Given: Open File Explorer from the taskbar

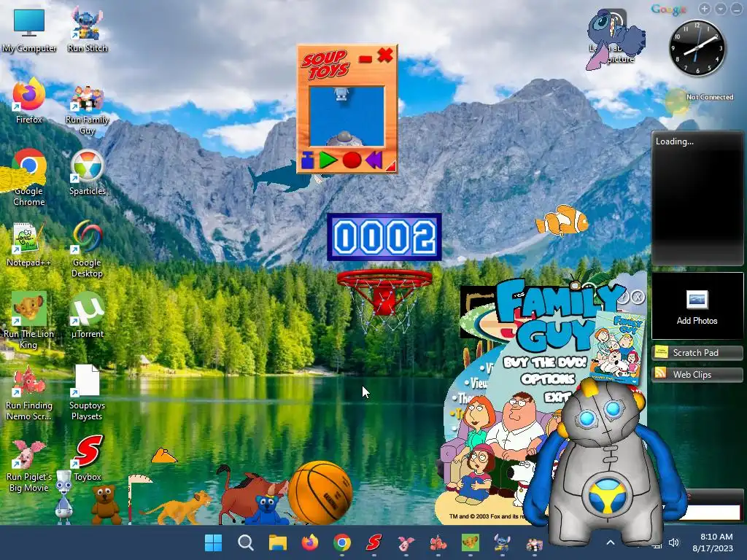Looking at the screenshot, I should click(278, 542).
